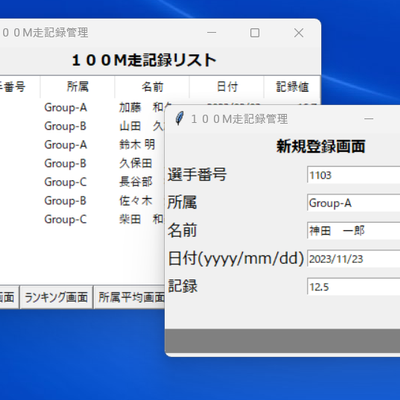
Task: Select the list row for 久保田
Action: coord(82,164)
